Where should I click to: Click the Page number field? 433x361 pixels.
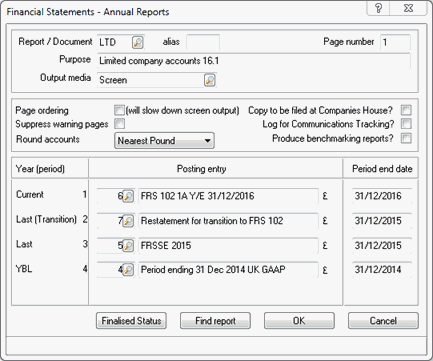point(395,42)
